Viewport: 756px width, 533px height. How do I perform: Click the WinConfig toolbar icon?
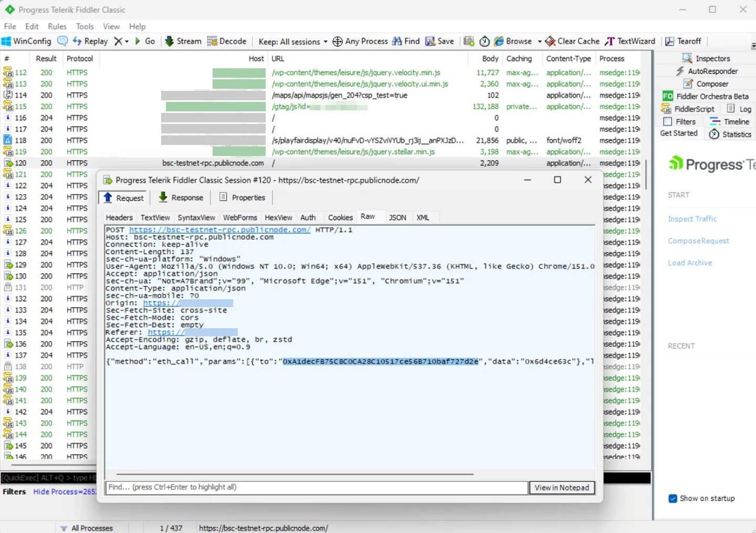pos(26,41)
